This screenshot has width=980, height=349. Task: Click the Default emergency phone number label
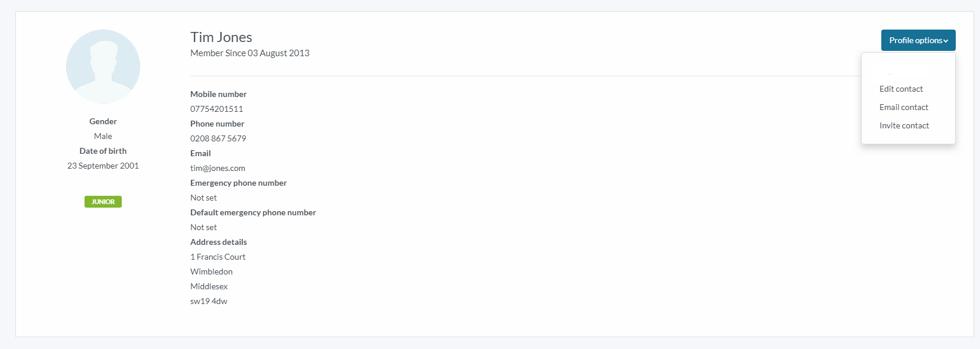(x=253, y=212)
